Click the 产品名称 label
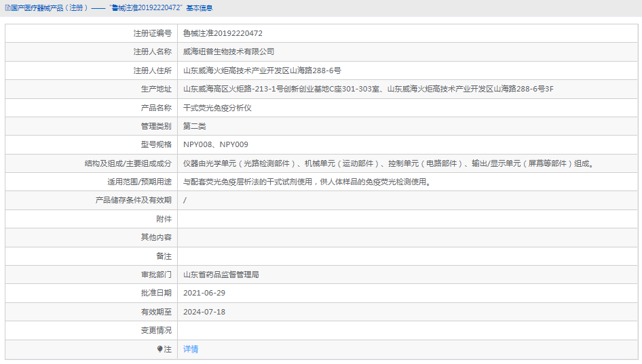 pos(156,108)
